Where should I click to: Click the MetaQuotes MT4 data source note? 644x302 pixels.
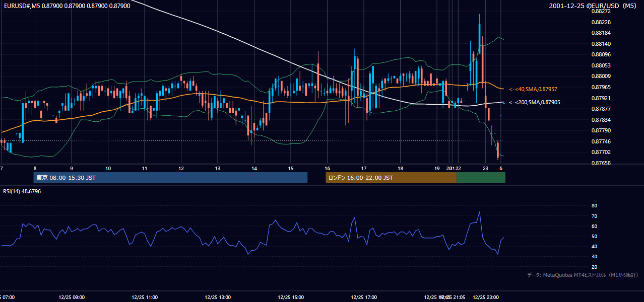pos(583,275)
